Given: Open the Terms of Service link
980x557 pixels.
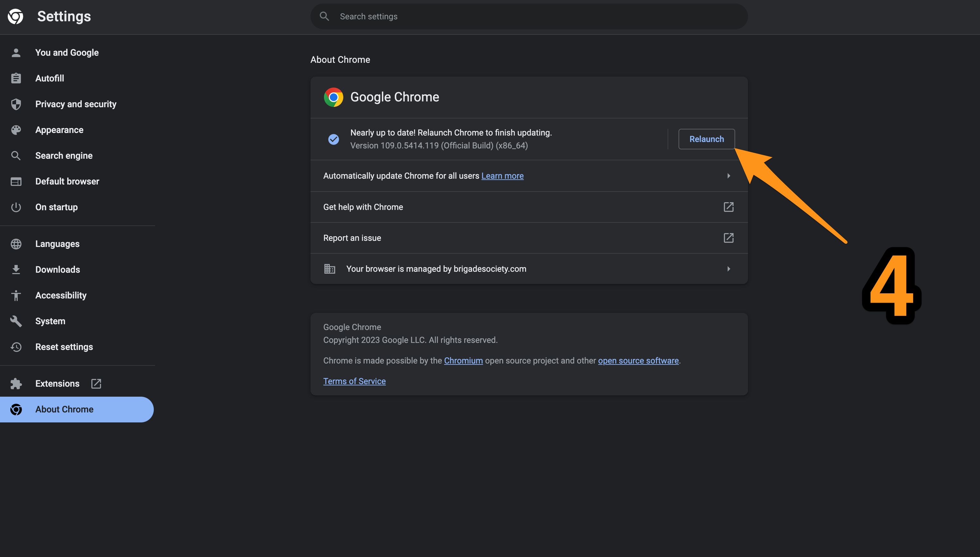Looking at the screenshot, I should click(354, 382).
